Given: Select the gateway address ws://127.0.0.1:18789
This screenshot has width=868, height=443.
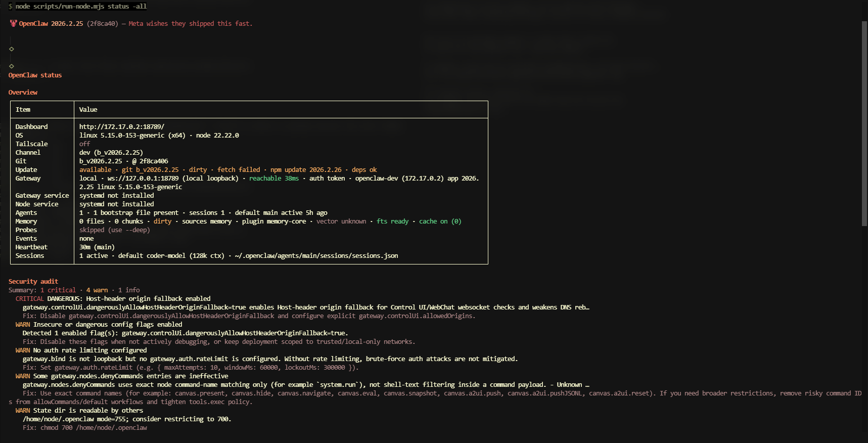Looking at the screenshot, I should pyautogui.click(x=143, y=179).
